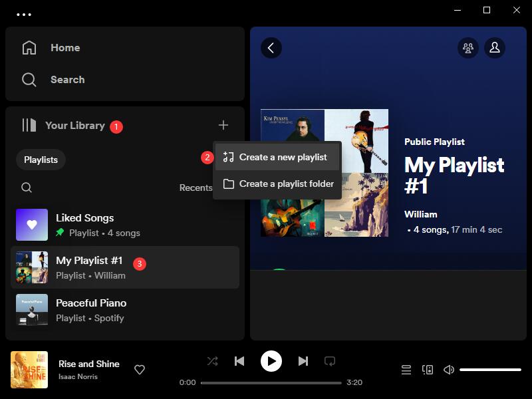Choose Create a new playlist
This screenshot has height=399, width=532.
(x=277, y=157)
